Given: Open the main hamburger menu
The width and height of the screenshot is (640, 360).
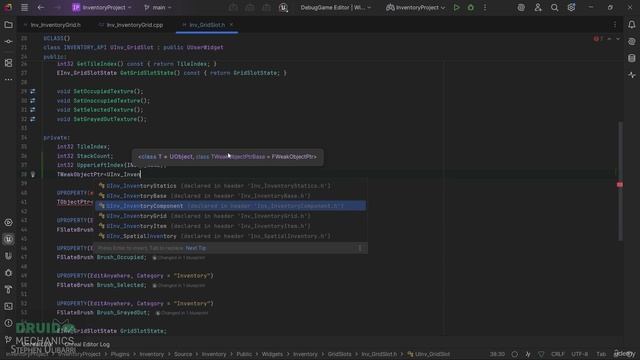Looking at the screenshot, I should coord(24,7).
